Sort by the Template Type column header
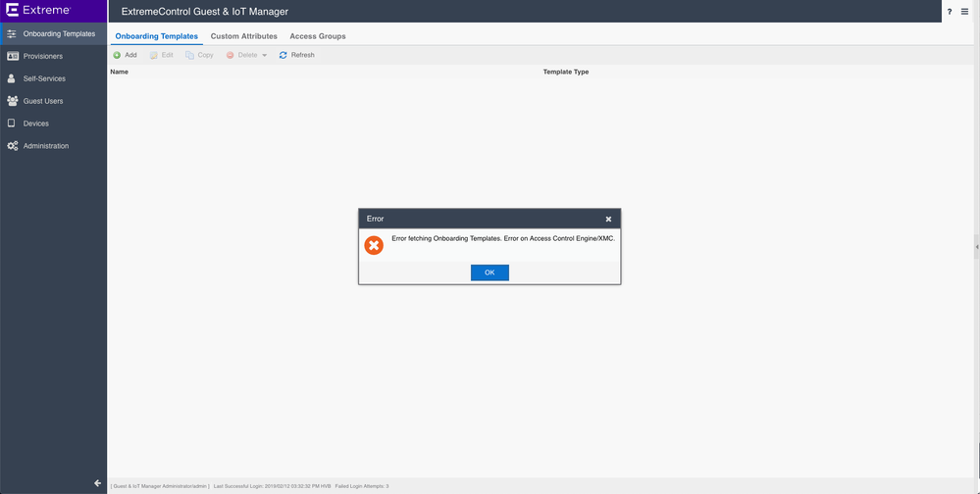Screen dimensions: 980x494 565,72
